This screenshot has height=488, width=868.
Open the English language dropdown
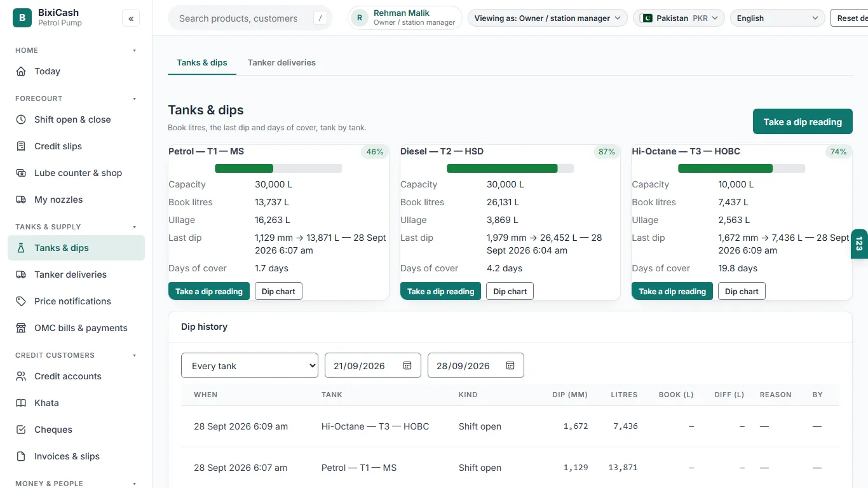[778, 18]
